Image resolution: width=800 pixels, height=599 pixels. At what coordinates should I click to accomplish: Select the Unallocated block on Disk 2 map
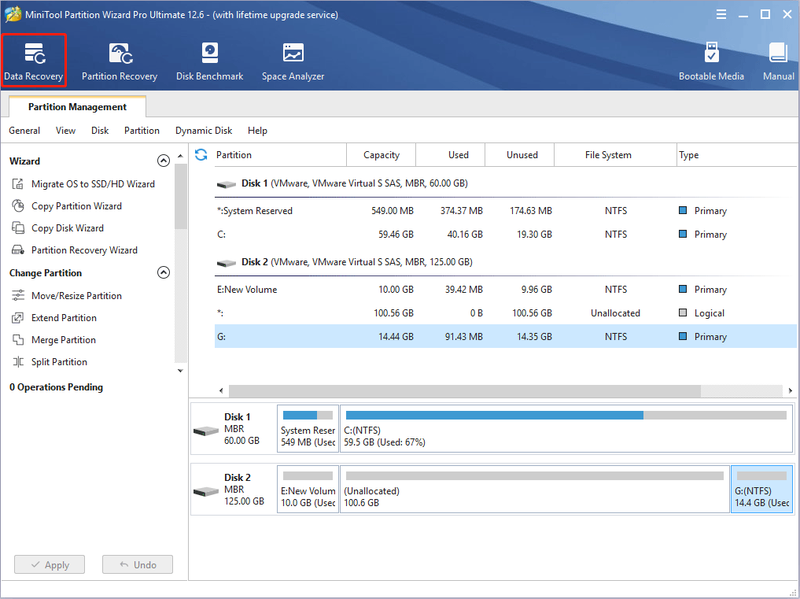tap(535, 489)
